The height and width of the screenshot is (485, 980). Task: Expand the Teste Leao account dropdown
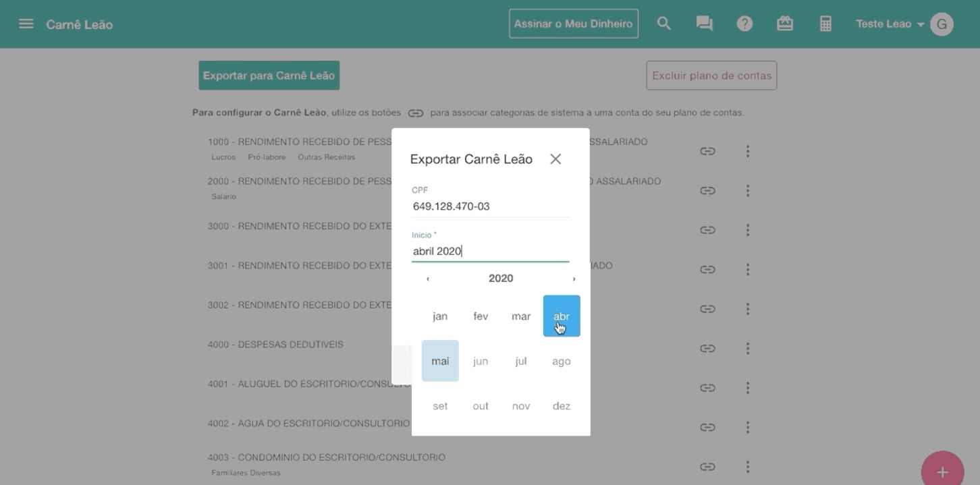[890, 24]
